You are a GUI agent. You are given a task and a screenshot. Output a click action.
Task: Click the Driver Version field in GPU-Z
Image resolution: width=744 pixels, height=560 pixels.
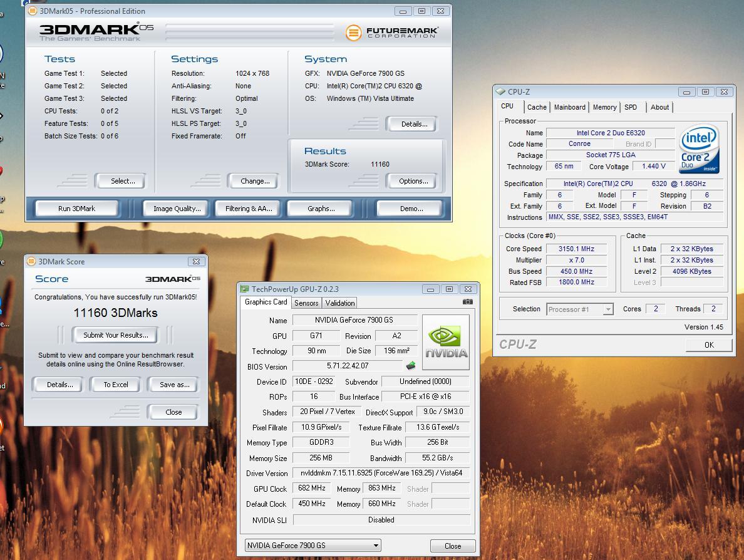point(381,473)
